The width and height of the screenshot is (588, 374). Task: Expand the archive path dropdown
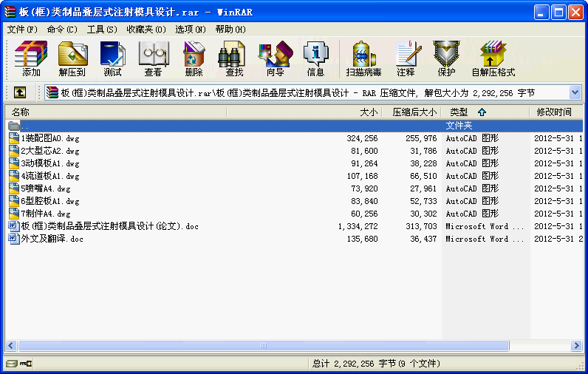pyautogui.click(x=575, y=92)
